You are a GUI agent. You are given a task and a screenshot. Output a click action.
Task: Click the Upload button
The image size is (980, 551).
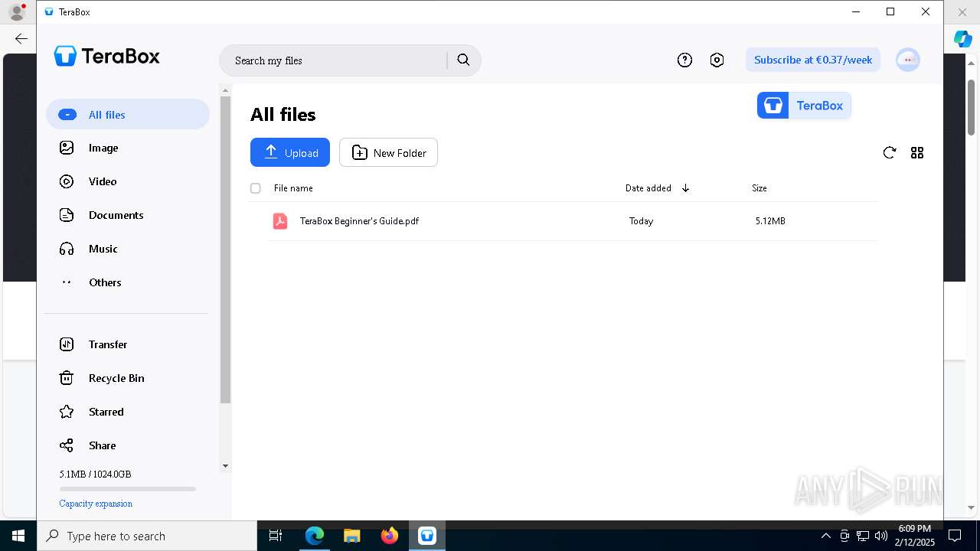pos(290,152)
